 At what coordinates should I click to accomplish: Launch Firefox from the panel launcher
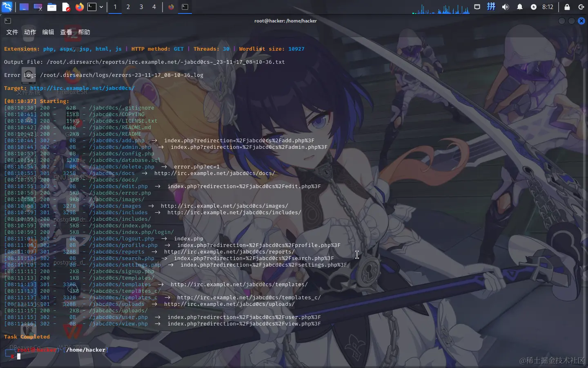point(80,7)
